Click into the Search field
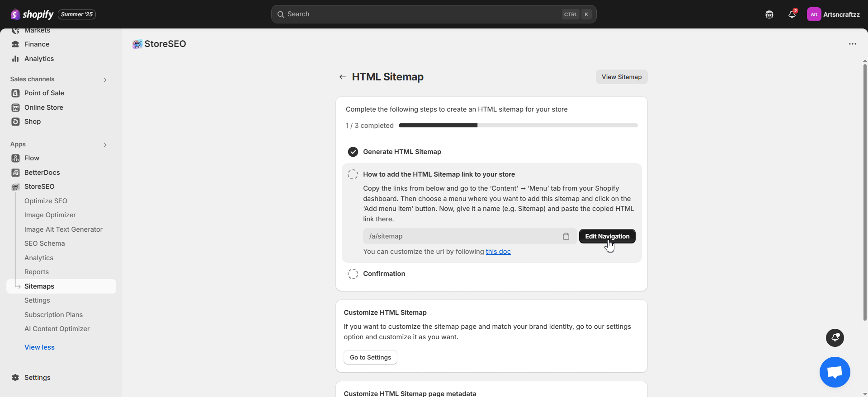Image resolution: width=868 pixels, height=397 pixels. [x=434, y=14]
